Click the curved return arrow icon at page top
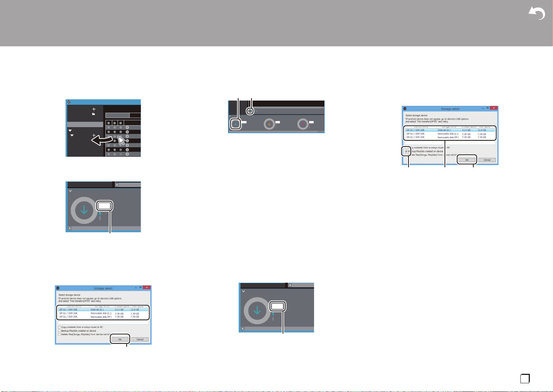Viewport: 553px width, 392px height. [x=537, y=14]
